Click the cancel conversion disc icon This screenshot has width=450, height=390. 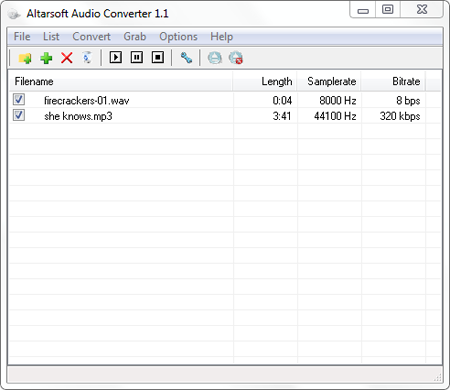pos(236,58)
